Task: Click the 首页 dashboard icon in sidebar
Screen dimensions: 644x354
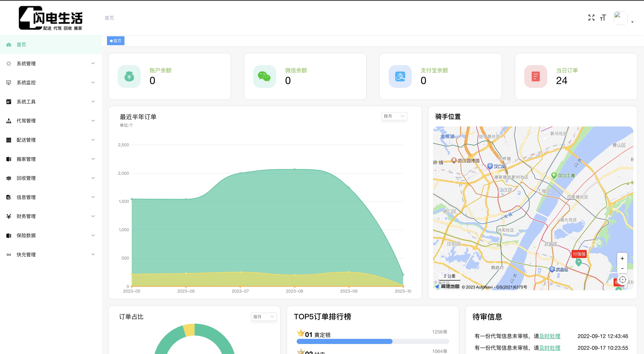Action: pyautogui.click(x=9, y=45)
